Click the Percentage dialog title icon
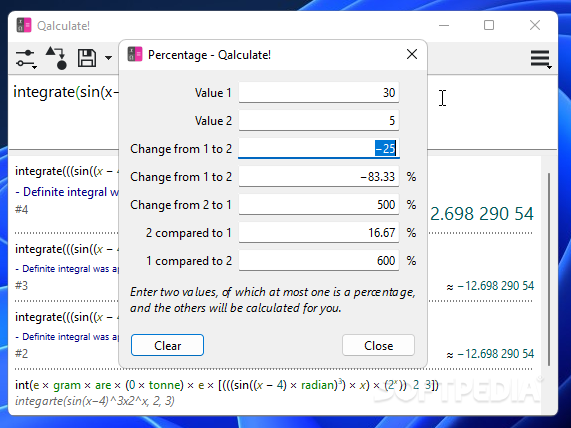 coord(135,55)
